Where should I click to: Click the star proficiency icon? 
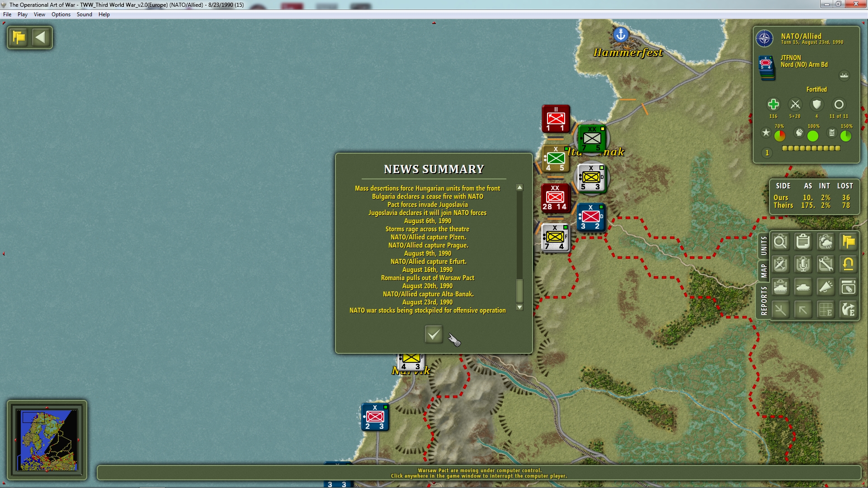tap(766, 132)
